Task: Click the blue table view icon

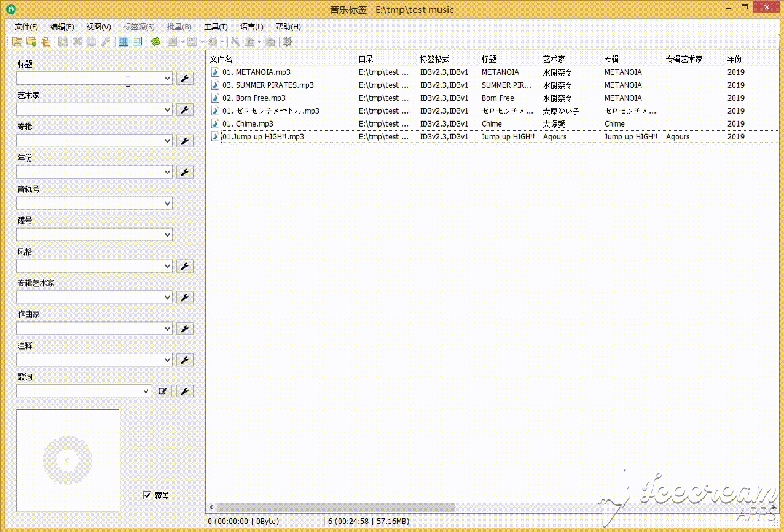Action: pos(123,42)
